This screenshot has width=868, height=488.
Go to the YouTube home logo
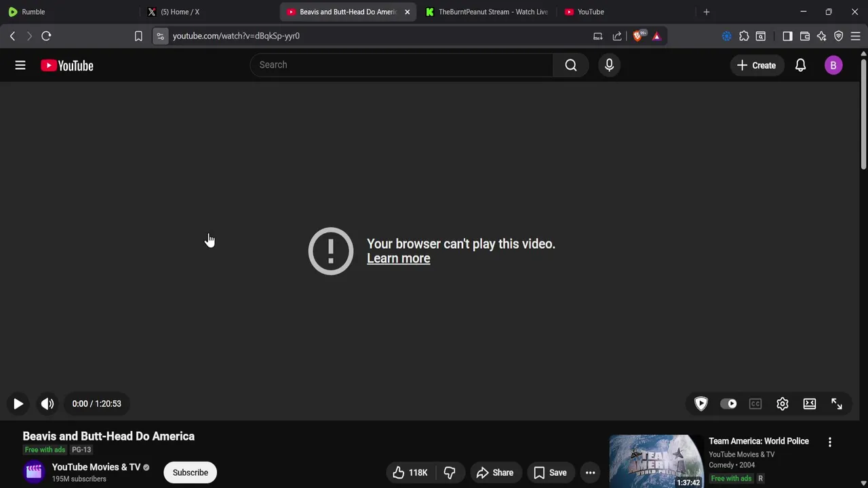tap(66, 66)
